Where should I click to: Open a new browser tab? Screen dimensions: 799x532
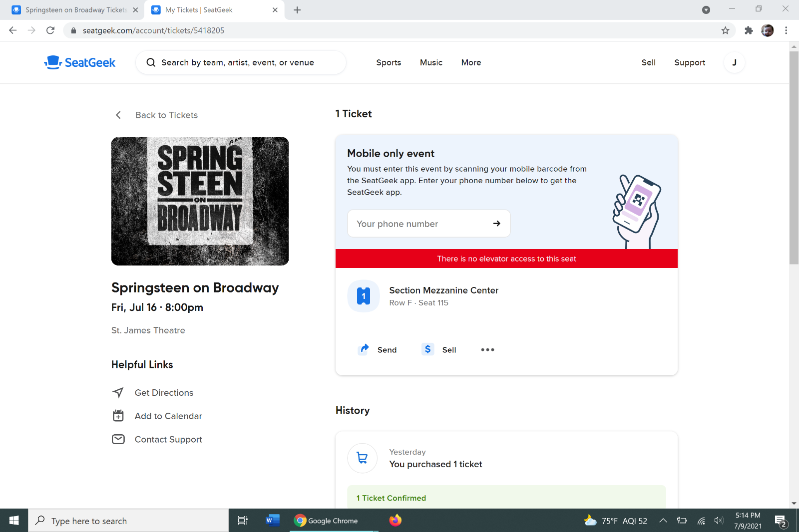297,10
